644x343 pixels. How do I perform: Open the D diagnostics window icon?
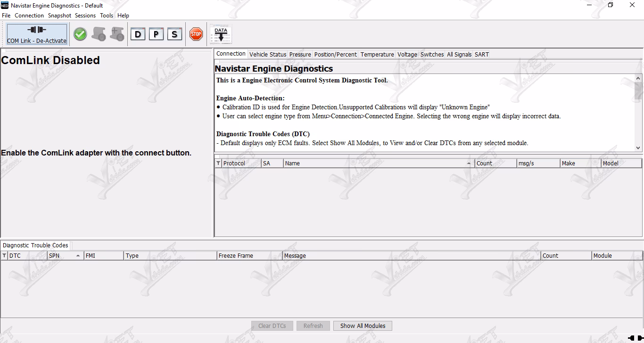click(x=138, y=33)
